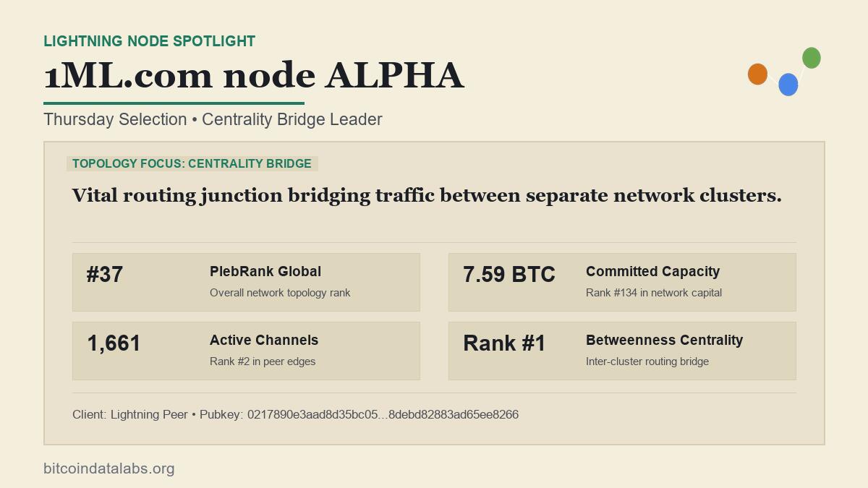Select the 1ML.com node ALPHA title

click(x=254, y=75)
